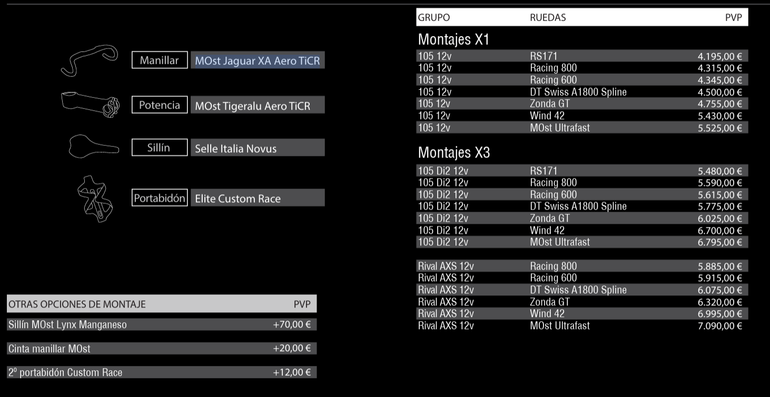Select the Portabidón label box
This screenshot has height=397, width=770.
point(160,198)
